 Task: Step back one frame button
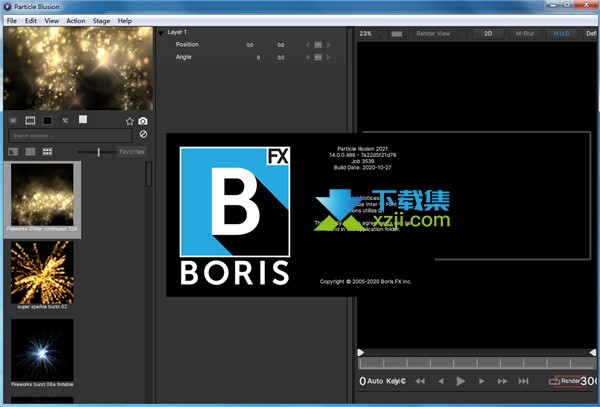point(441,381)
